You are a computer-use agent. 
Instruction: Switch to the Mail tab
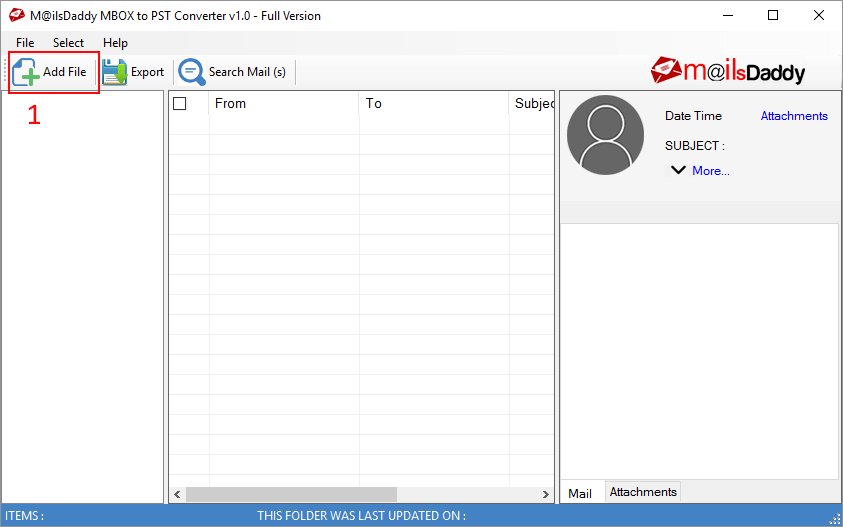coord(580,493)
